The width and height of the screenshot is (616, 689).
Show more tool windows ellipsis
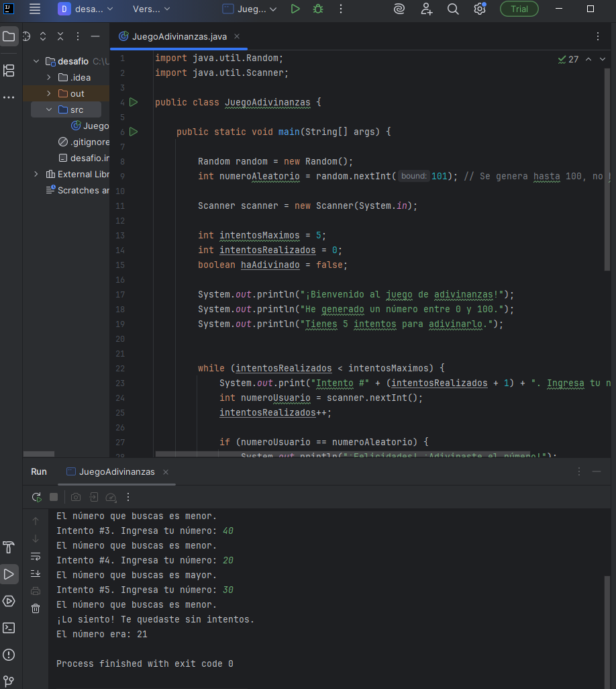tap(9, 97)
